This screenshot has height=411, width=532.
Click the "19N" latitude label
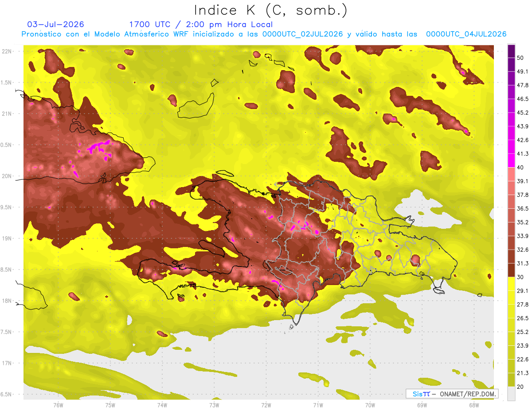[8, 238]
